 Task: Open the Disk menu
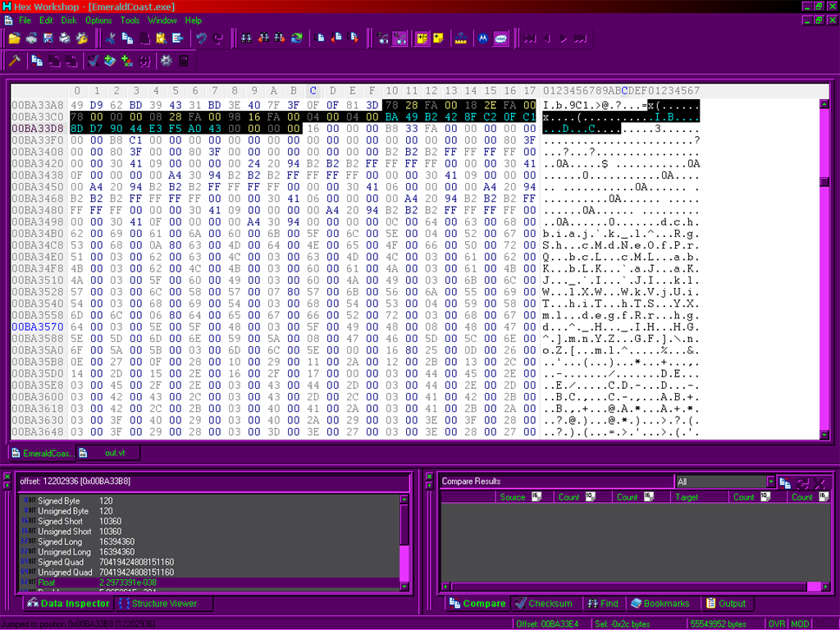pos(69,21)
